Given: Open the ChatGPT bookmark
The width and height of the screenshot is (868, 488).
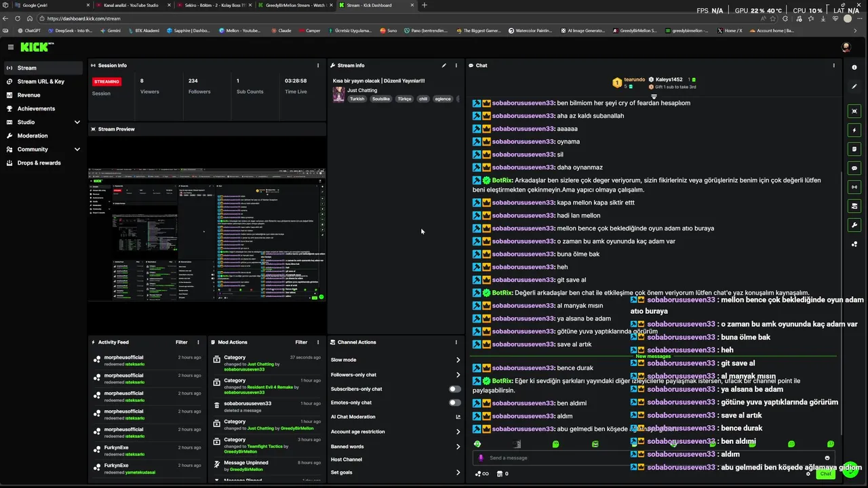Looking at the screenshot, I should (x=29, y=30).
